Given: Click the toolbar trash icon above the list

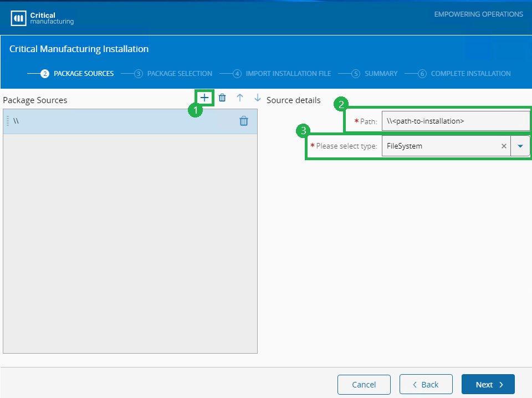Looking at the screenshot, I should (222, 98).
